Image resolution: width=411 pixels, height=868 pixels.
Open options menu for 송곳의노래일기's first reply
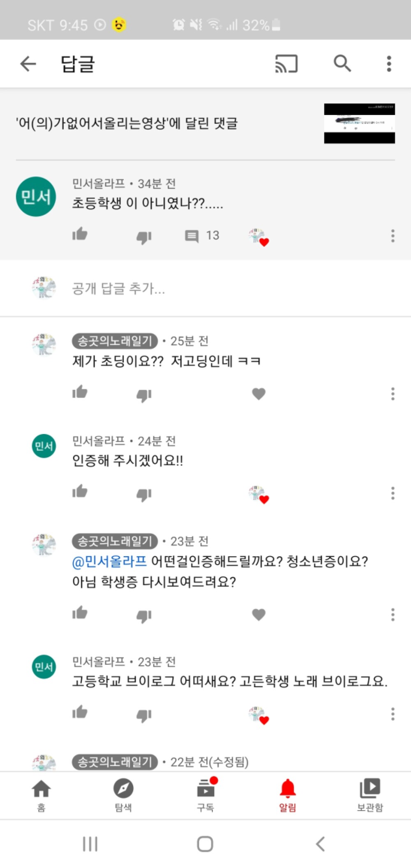pos(393,394)
